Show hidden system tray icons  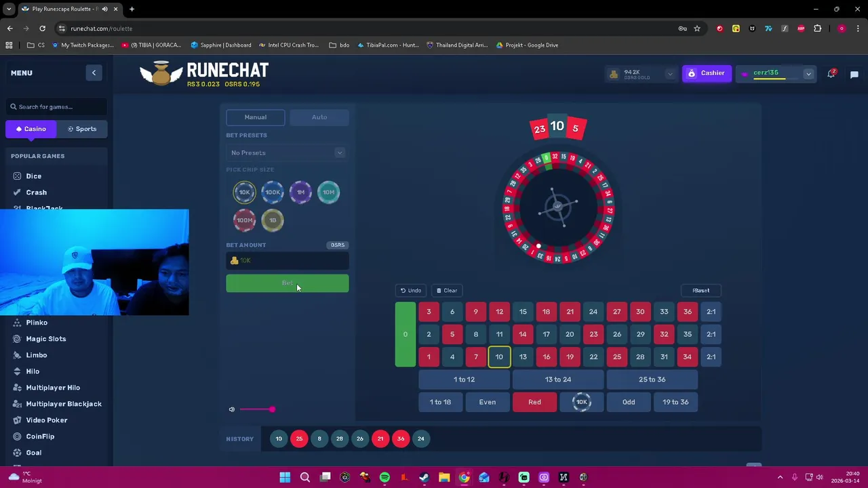coord(780,477)
